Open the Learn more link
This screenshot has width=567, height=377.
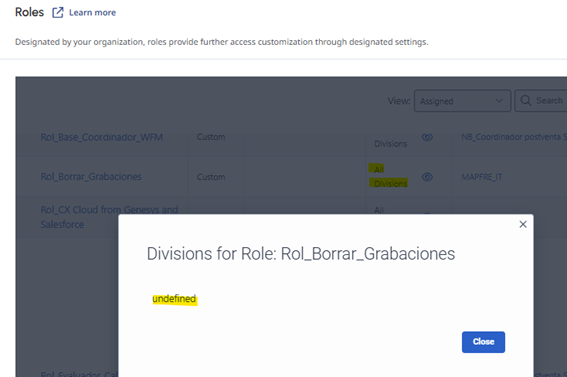point(93,13)
